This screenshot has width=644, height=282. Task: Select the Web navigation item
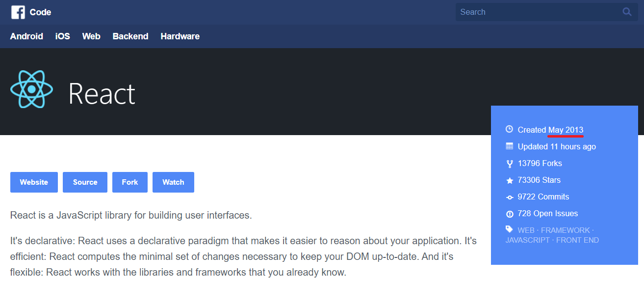(91, 36)
